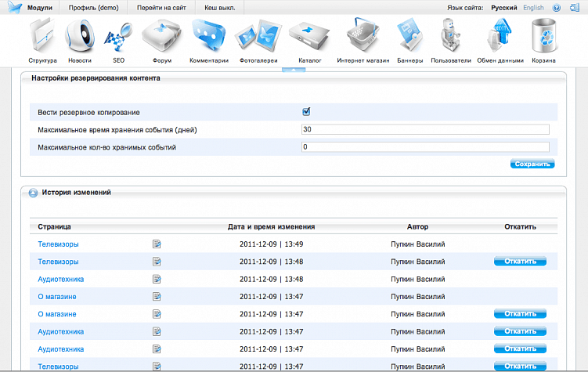Open the first Телевизоры page link
Viewport: 588px width, 372px height.
[x=58, y=244]
